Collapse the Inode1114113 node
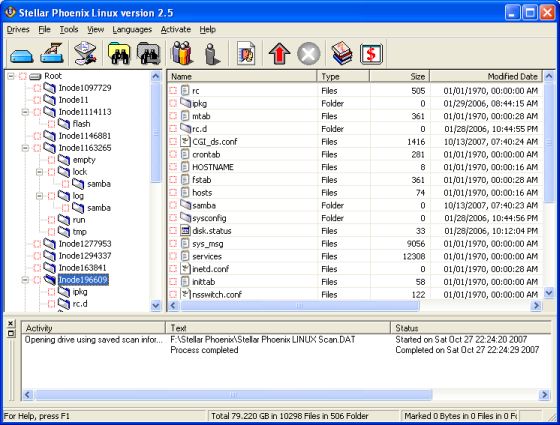Screen dimensions: 560x425 point(25,112)
